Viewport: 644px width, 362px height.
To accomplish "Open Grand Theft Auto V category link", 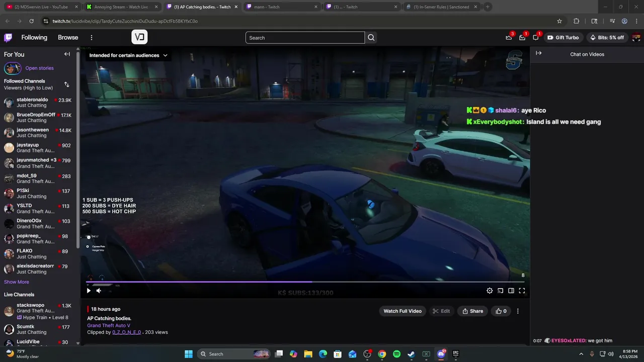I will 109,325.
